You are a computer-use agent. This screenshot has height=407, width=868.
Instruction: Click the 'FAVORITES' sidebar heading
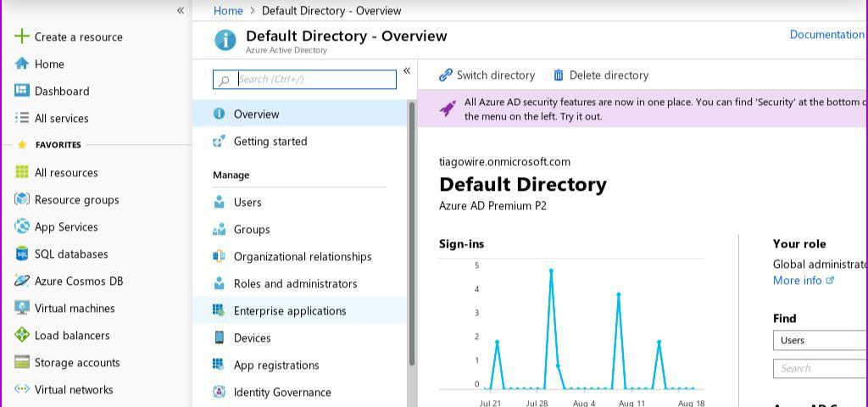click(58, 144)
